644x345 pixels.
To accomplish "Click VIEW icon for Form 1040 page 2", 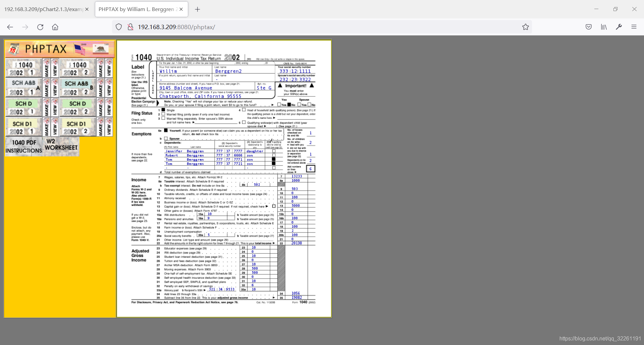I will point(109,68).
